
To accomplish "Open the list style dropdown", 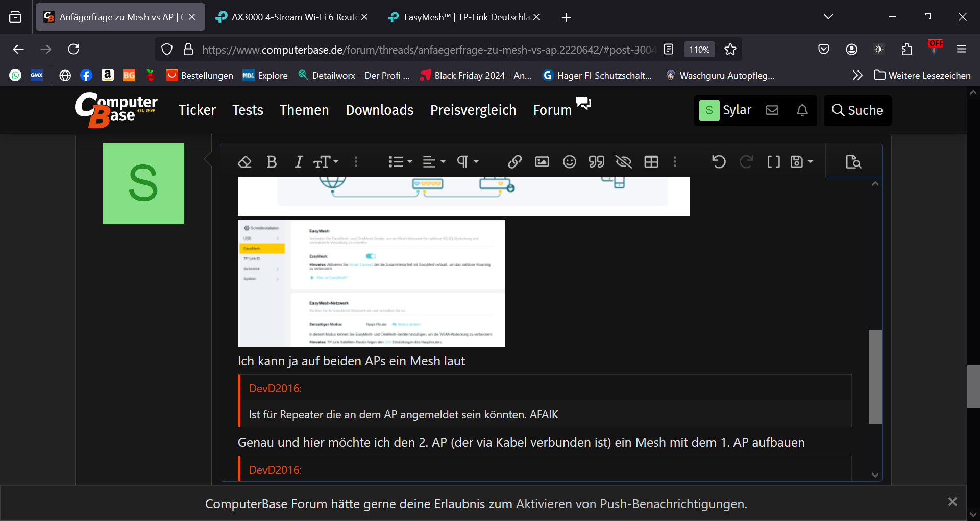I will 400,162.
